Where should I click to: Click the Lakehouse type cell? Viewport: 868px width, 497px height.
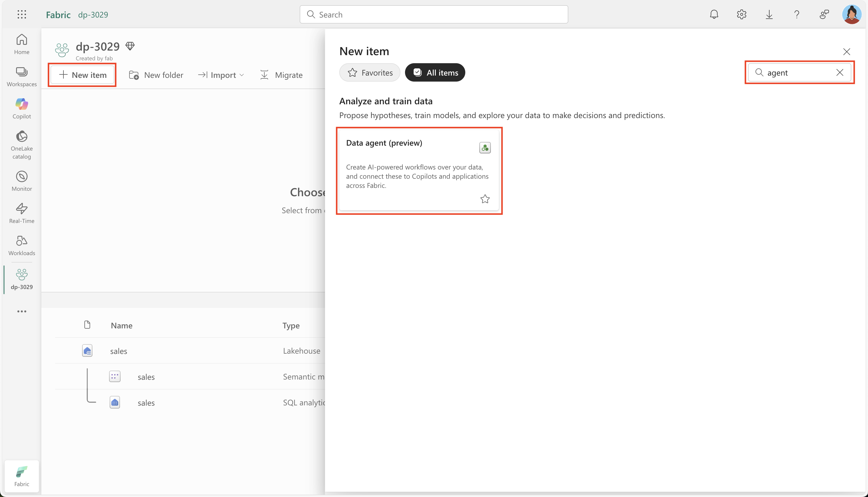click(x=301, y=350)
